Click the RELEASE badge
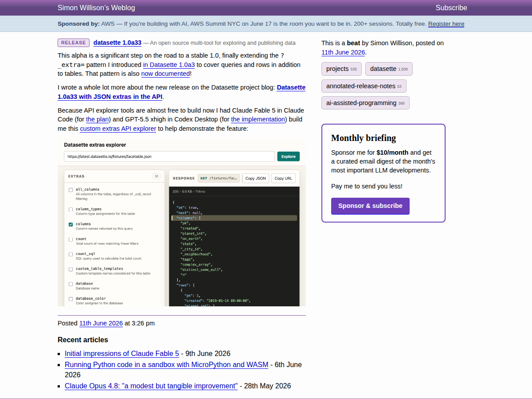532x399 pixels. point(74,43)
